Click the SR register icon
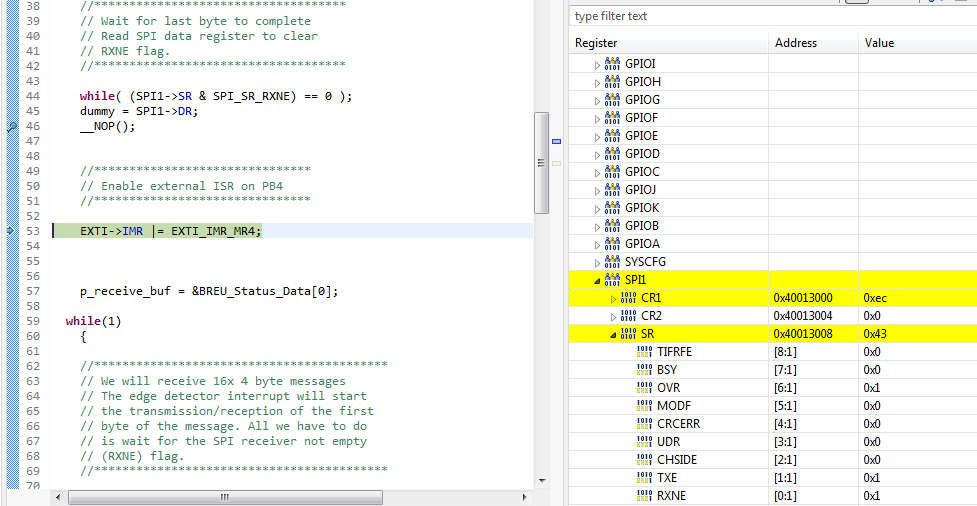 [x=629, y=335]
